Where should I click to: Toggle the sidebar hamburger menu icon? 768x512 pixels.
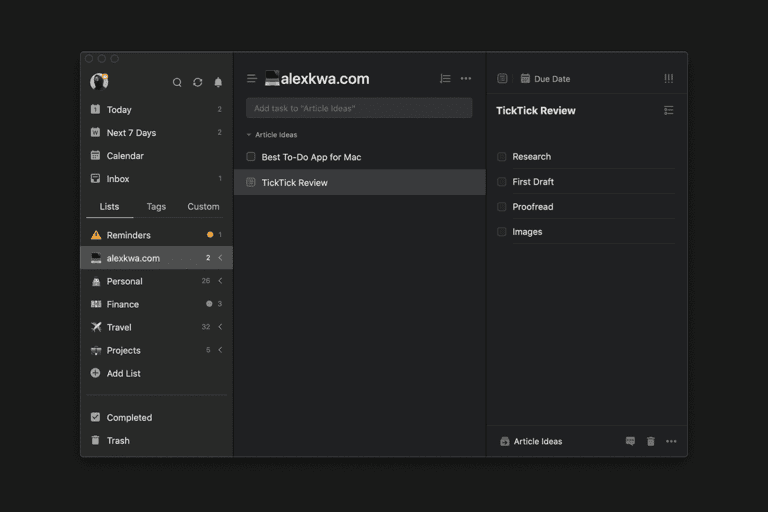[252, 78]
